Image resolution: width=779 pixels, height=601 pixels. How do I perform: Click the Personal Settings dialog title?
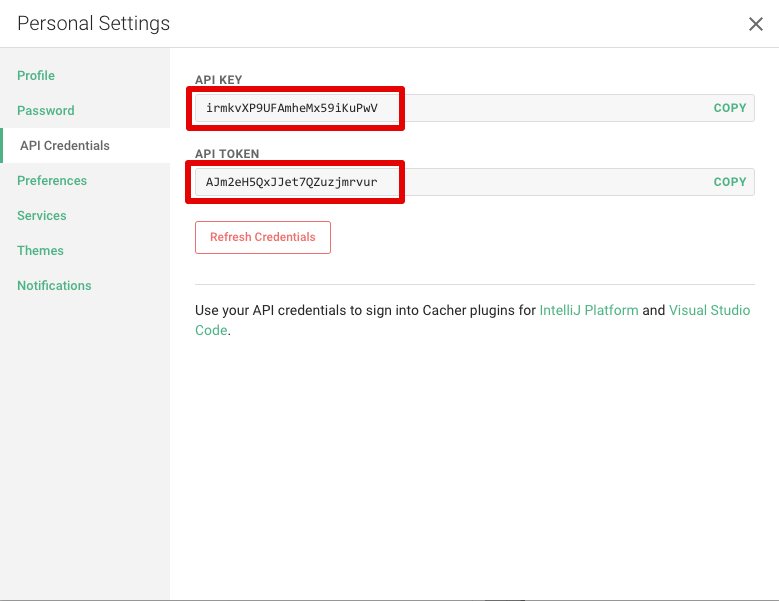(94, 24)
